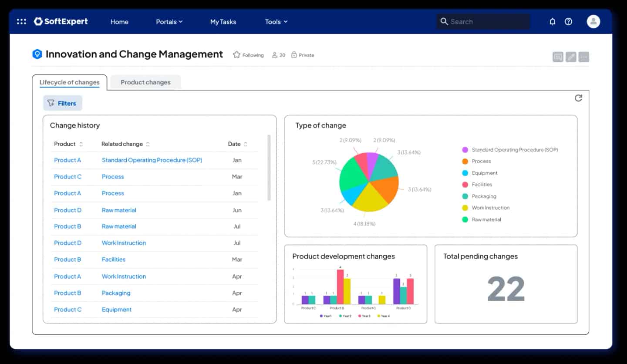Switch to the Product changes tab

click(145, 82)
